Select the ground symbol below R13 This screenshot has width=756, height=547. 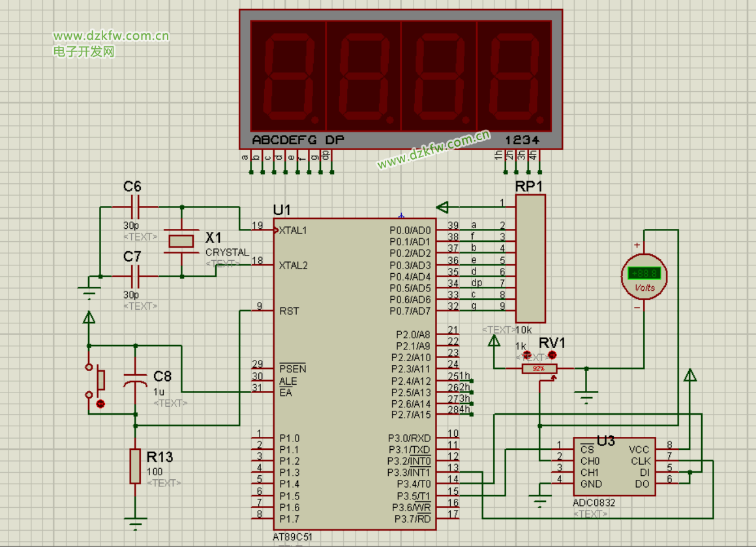point(135,522)
